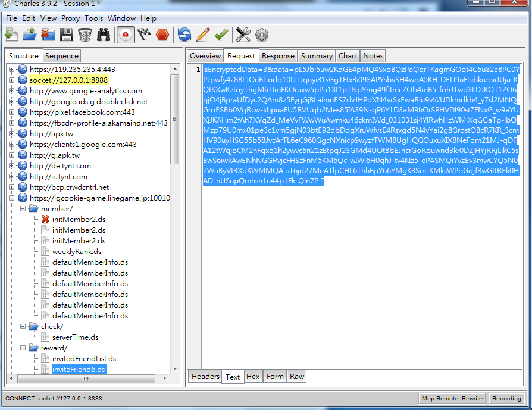
Task: Expand the http://apk.tw host node
Action: tap(12, 134)
